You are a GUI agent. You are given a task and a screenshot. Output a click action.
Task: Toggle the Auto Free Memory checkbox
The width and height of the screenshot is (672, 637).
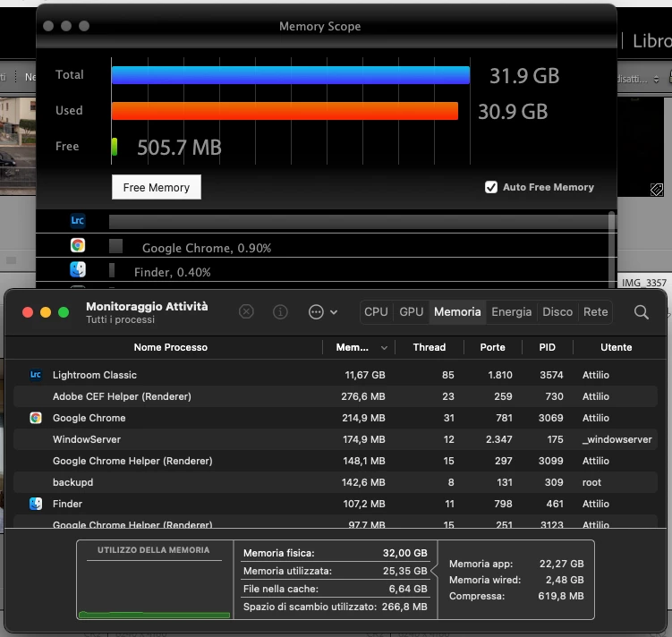(x=491, y=187)
